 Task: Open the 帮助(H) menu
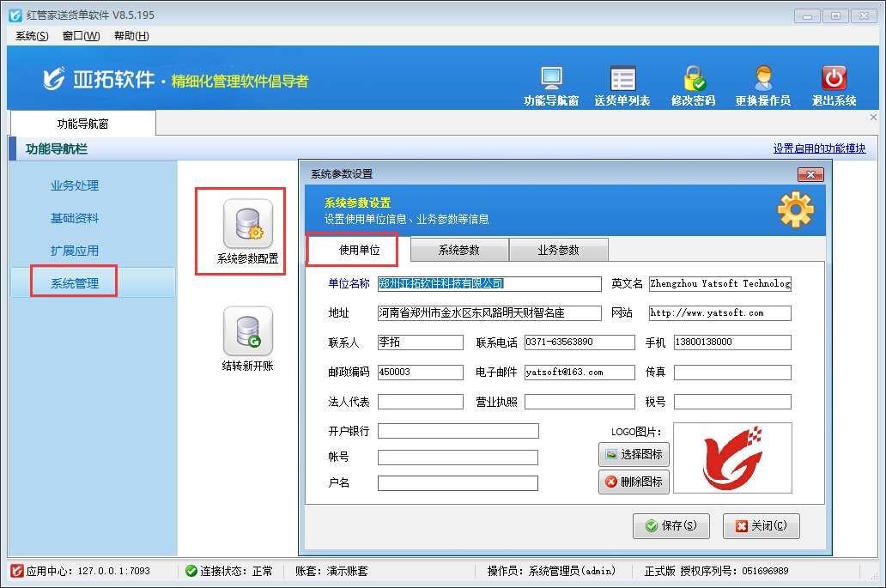click(x=131, y=36)
